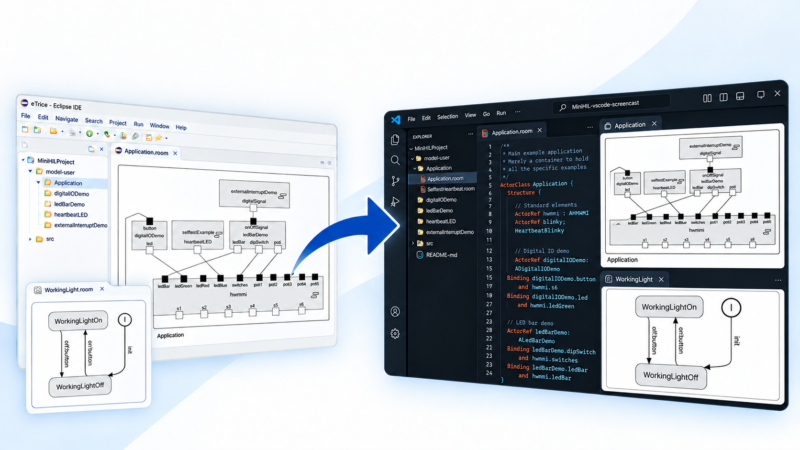This screenshot has height=450, width=800.
Task: Open Eclipse Navigate menu
Action: pos(67,119)
